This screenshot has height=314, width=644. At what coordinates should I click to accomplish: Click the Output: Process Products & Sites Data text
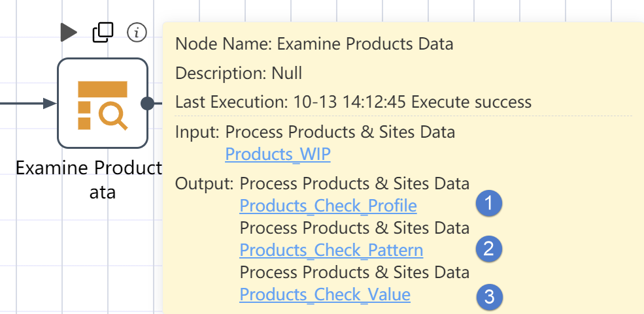[322, 183]
